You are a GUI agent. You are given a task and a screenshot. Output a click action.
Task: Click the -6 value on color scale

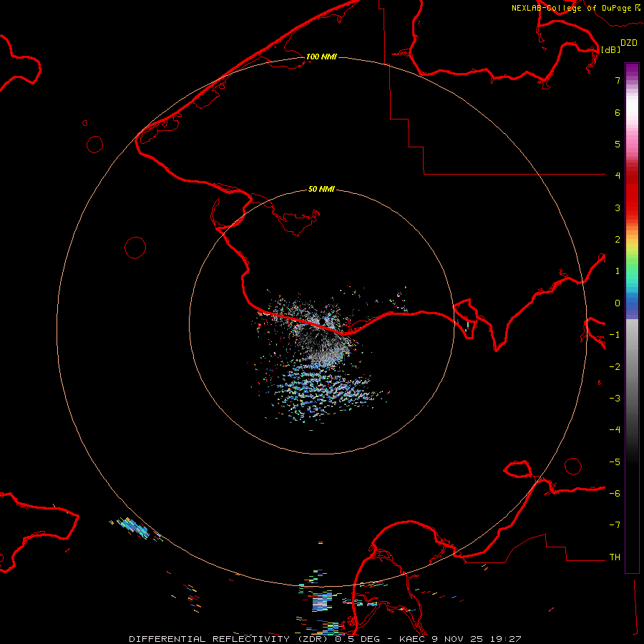[x=615, y=494]
